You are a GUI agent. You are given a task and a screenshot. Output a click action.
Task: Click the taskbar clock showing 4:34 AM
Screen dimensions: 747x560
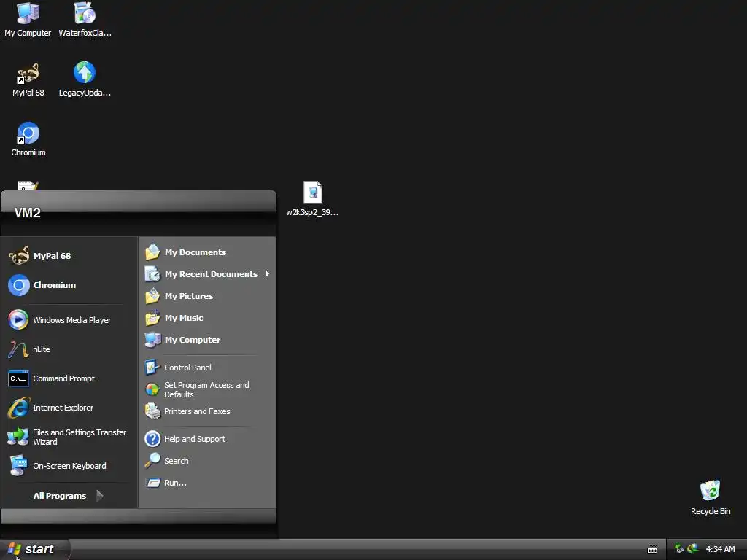pyautogui.click(x=720, y=550)
